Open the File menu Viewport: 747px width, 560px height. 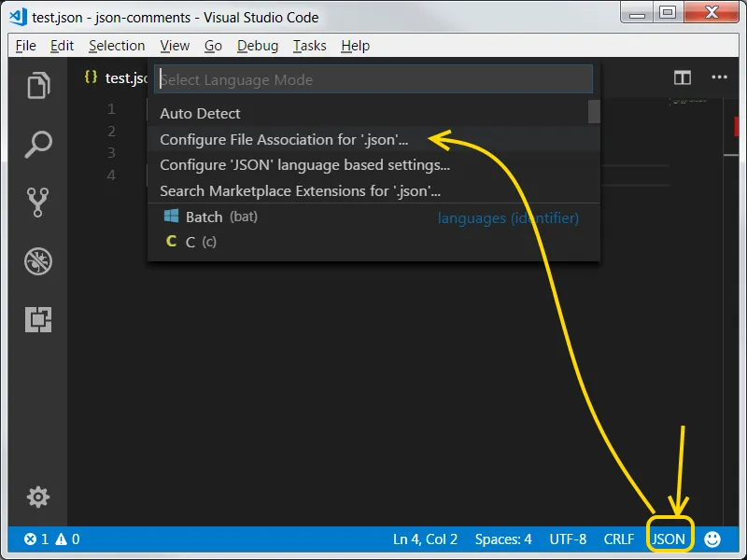coord(26,46)
